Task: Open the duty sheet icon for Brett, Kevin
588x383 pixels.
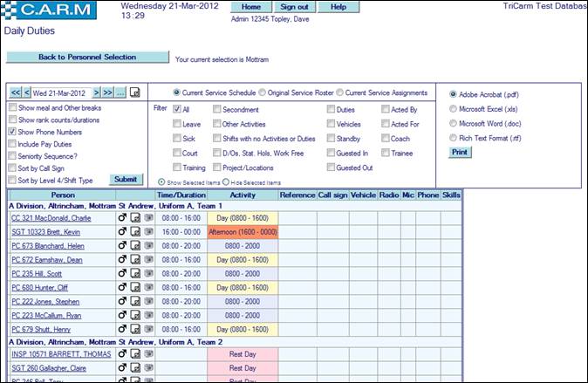Action: (x=135, y=232)
